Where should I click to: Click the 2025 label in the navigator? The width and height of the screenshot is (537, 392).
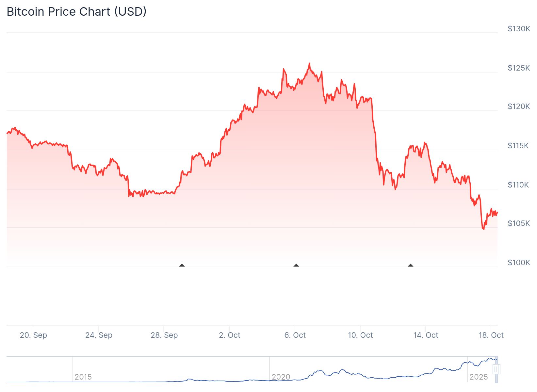click(x=479, y=377)
